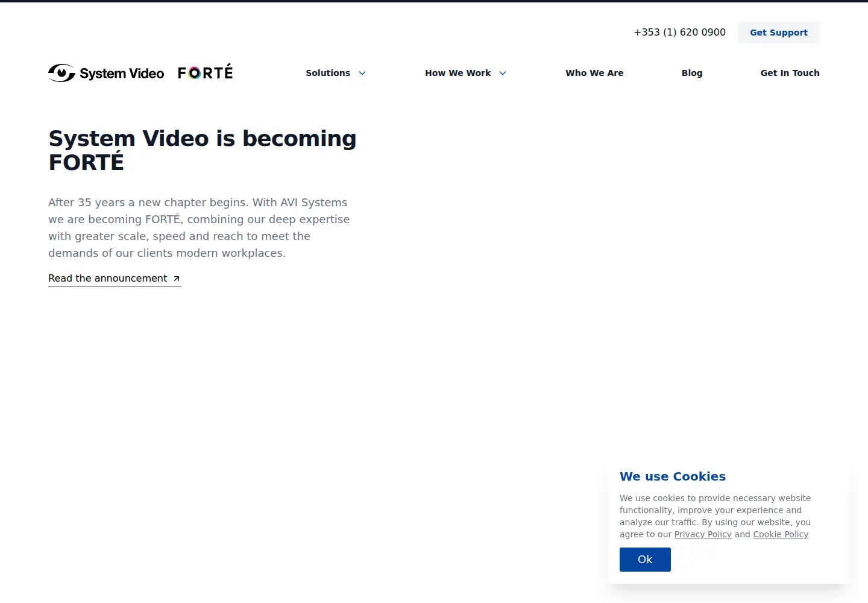Viewport: 868px width, 603px height.
Task: Open the Privacy Policy link
Action: point(703,534)
